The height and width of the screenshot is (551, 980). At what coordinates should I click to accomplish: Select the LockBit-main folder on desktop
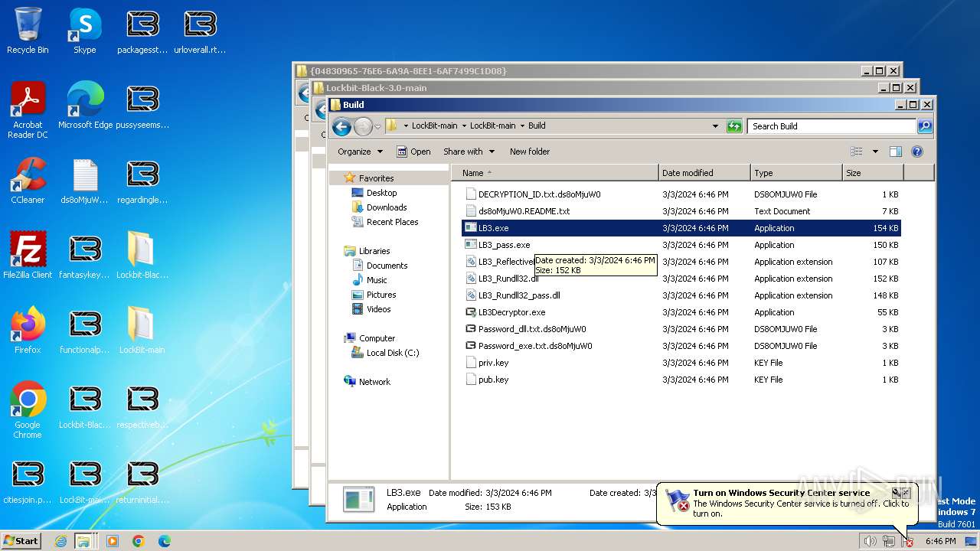tap(142, 331)
